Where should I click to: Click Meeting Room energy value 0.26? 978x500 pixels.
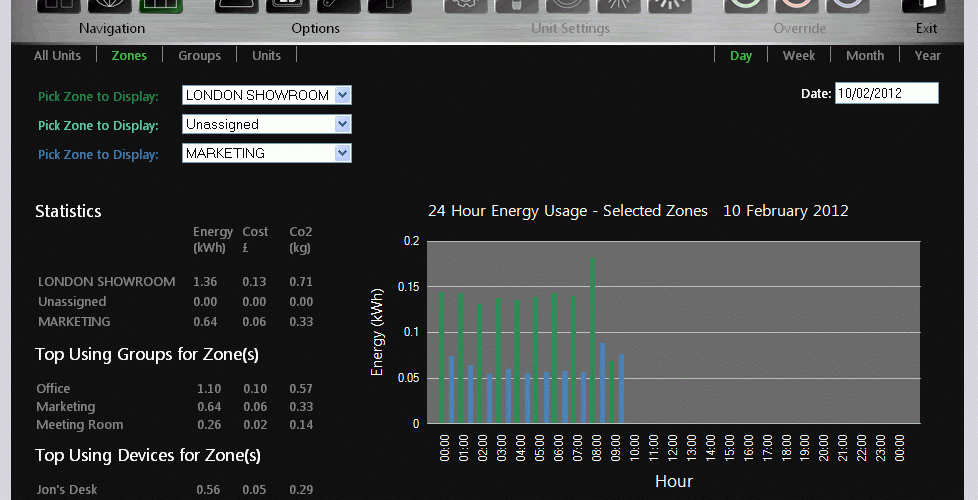[x=209, y=425]
